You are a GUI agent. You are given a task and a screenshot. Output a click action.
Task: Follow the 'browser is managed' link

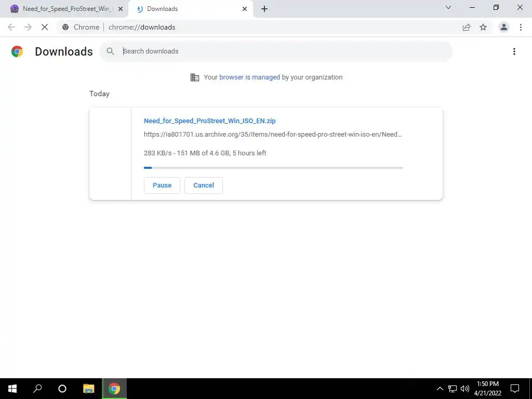tap(249, 77)
